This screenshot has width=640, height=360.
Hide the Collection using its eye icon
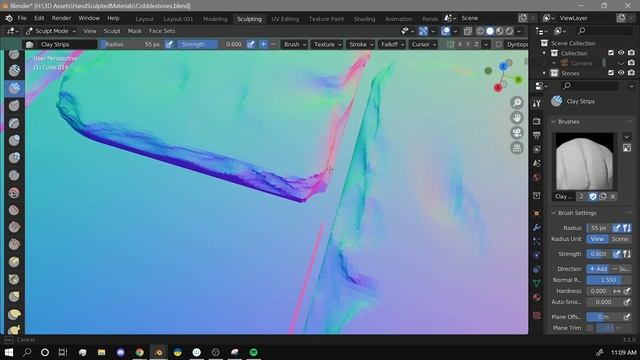[x=621, y=53]
